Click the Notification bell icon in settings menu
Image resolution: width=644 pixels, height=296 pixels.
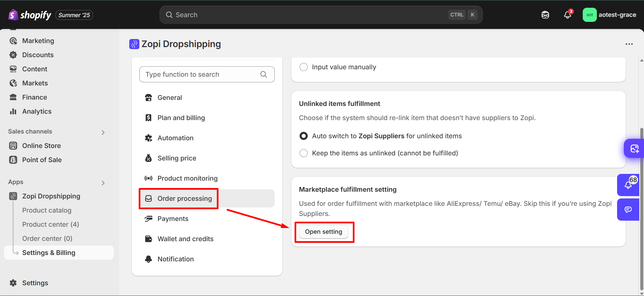tap(148, 259)
